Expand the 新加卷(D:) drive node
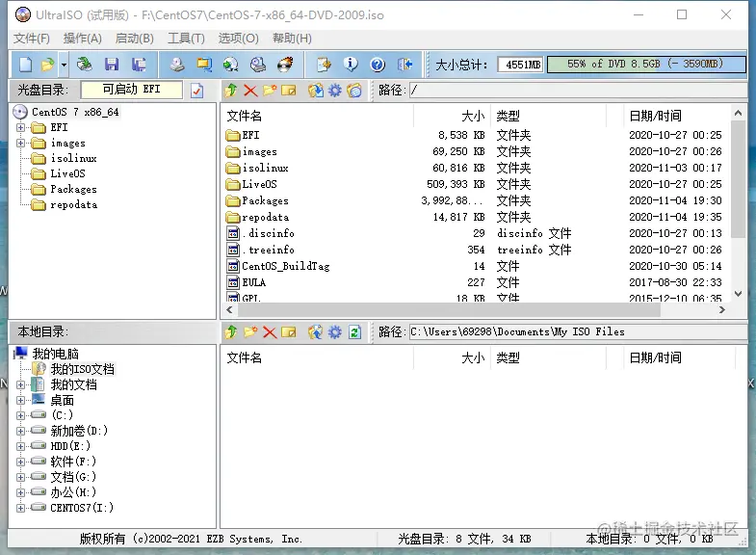The image size is (756, 555). (21, 431)
